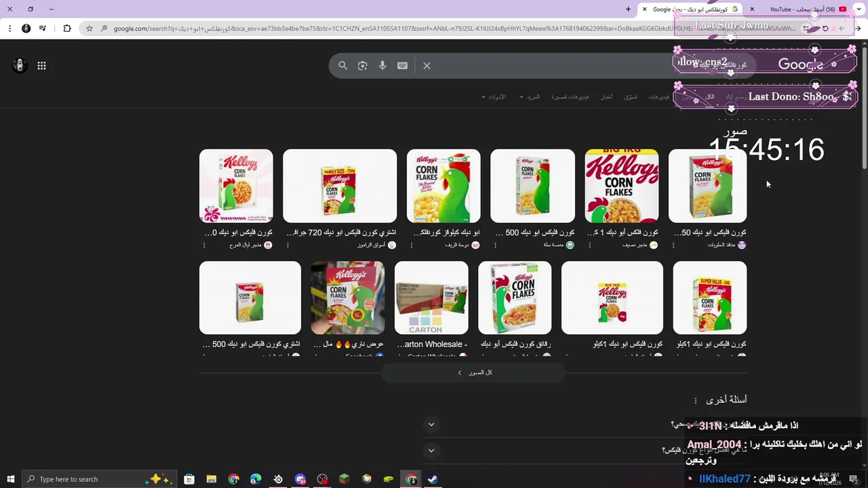Start voice search with the microphone icon

tap(382, 66)
